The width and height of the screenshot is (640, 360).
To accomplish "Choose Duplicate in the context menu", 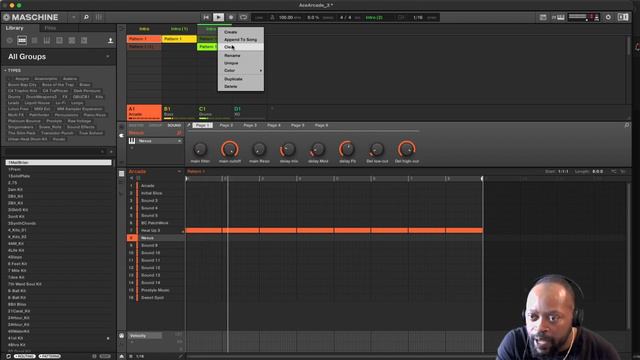I will (x=240, y=79).
